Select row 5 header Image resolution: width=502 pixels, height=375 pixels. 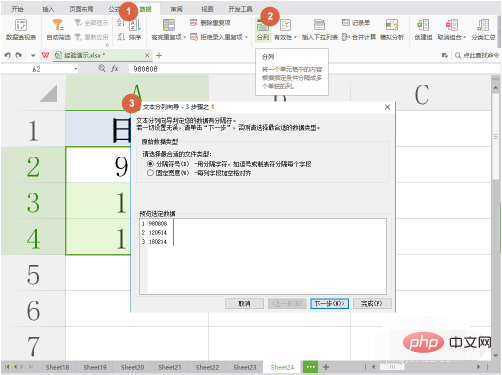(33, 274)
